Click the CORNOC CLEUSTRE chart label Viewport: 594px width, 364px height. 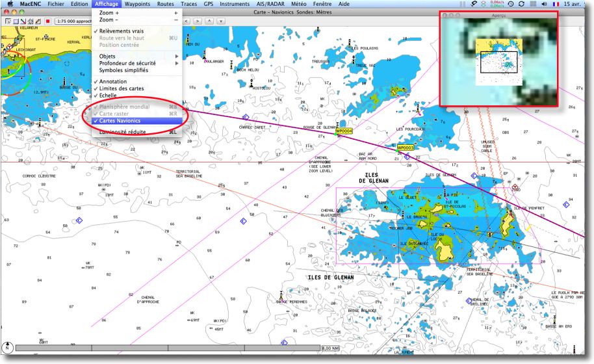(39, 176)
